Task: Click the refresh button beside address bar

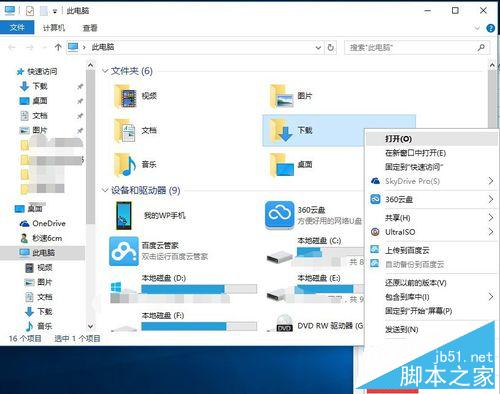Action: pyautogui.click(x=330, y=47)
